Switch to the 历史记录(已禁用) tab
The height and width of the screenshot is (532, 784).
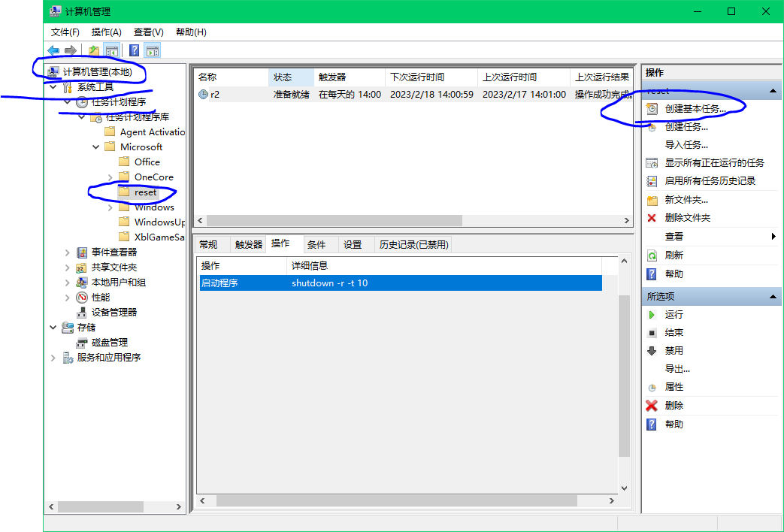pyautogui.click(x=414, y=244)
